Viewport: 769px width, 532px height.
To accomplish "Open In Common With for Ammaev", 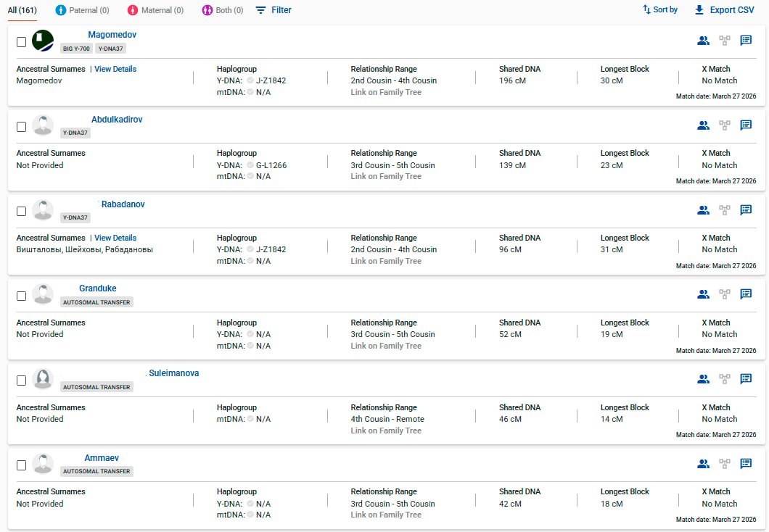I will (x=703, y=463).
